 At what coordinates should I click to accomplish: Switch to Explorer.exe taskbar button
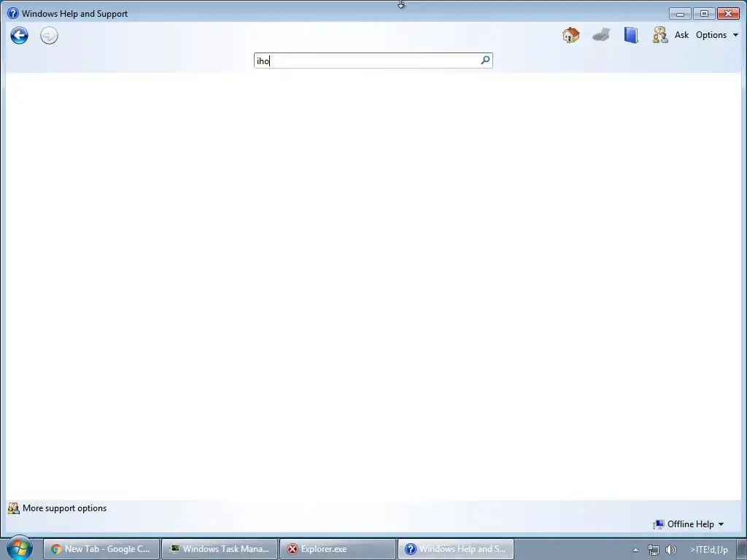pos(337,549)
